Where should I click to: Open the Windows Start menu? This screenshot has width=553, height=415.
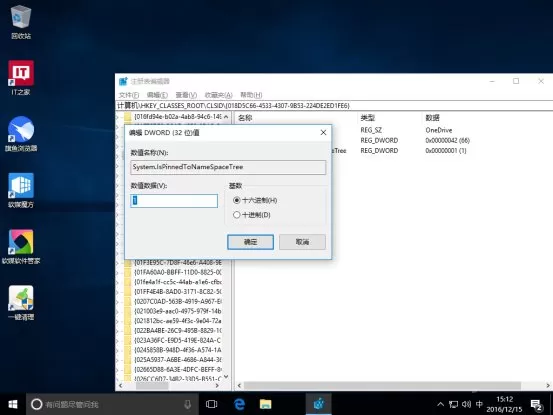13,404
